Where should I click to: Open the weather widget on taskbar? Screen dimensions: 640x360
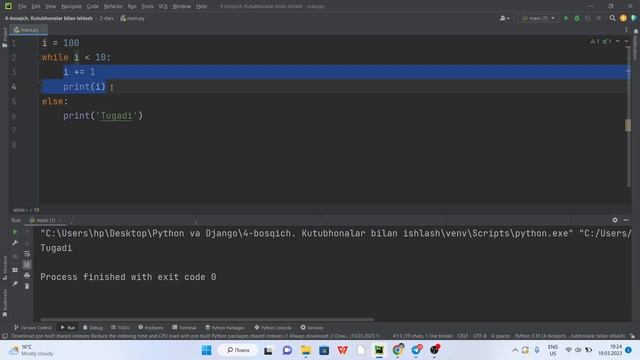tap(31, 350)
